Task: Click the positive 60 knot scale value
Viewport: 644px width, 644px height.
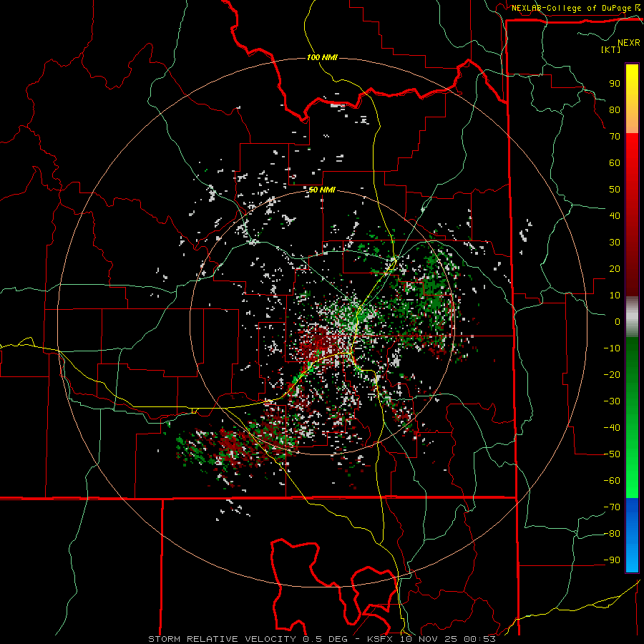Action: point(615,162)
